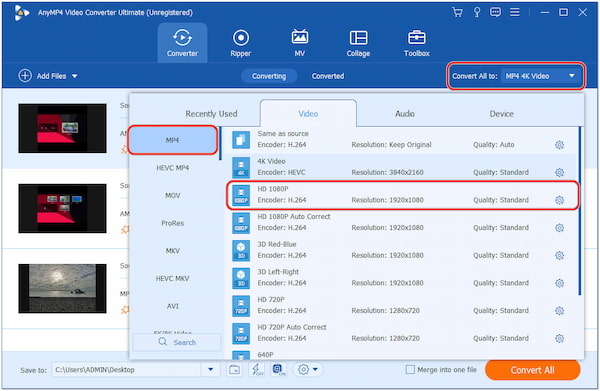
Task: Toggle the GPU chip ON icon
Action: tap(279, 370)
